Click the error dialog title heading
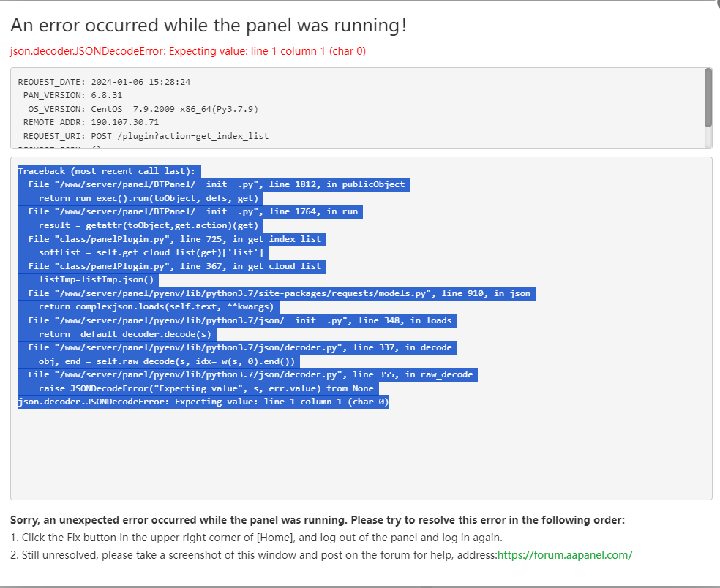720x588 pixels. point(209,26)
